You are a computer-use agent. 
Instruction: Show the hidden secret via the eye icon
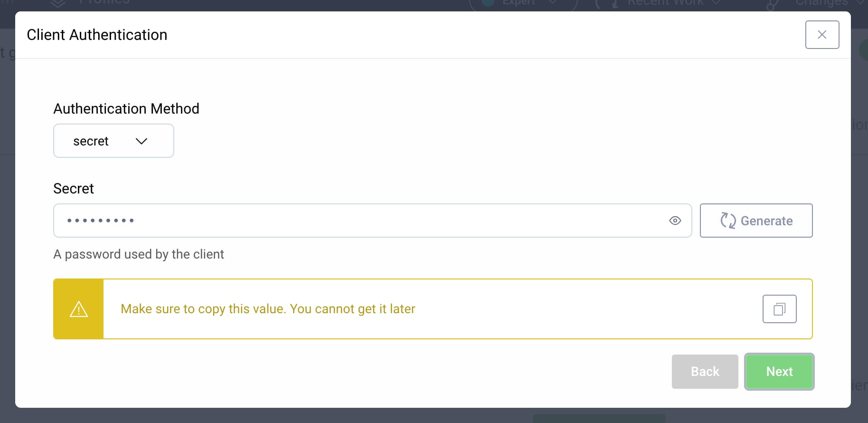click(x=675, y=220)
